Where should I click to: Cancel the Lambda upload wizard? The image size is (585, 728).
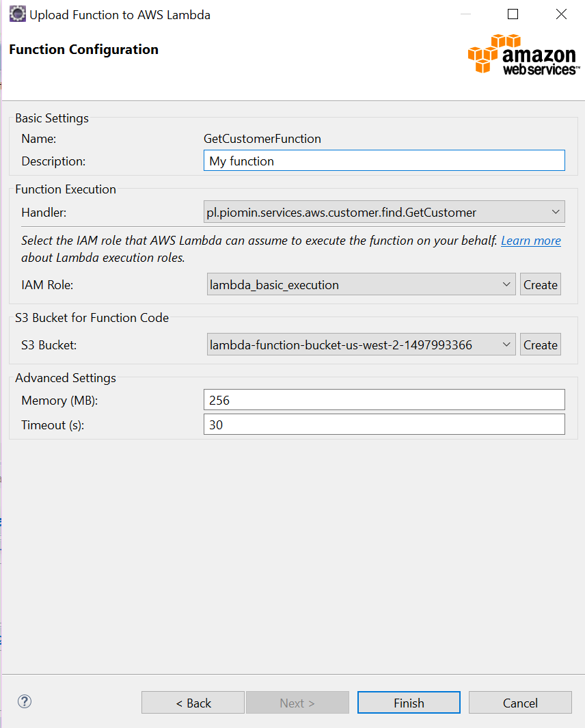[x=519, y=703]
